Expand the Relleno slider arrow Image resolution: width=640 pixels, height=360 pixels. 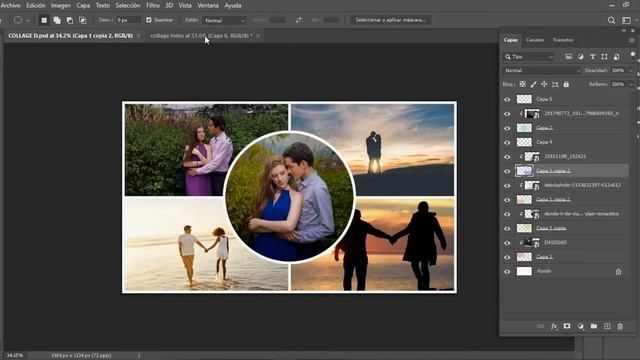pos(631,84)
